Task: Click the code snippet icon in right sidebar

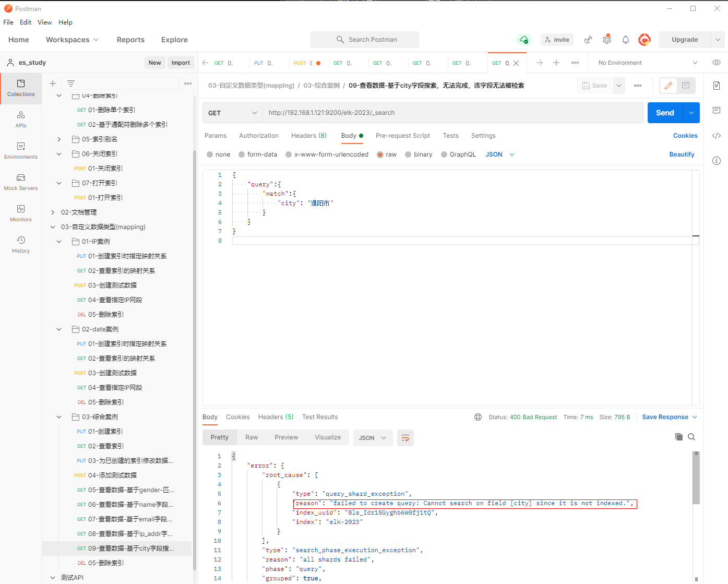Action: coord(717,136)
